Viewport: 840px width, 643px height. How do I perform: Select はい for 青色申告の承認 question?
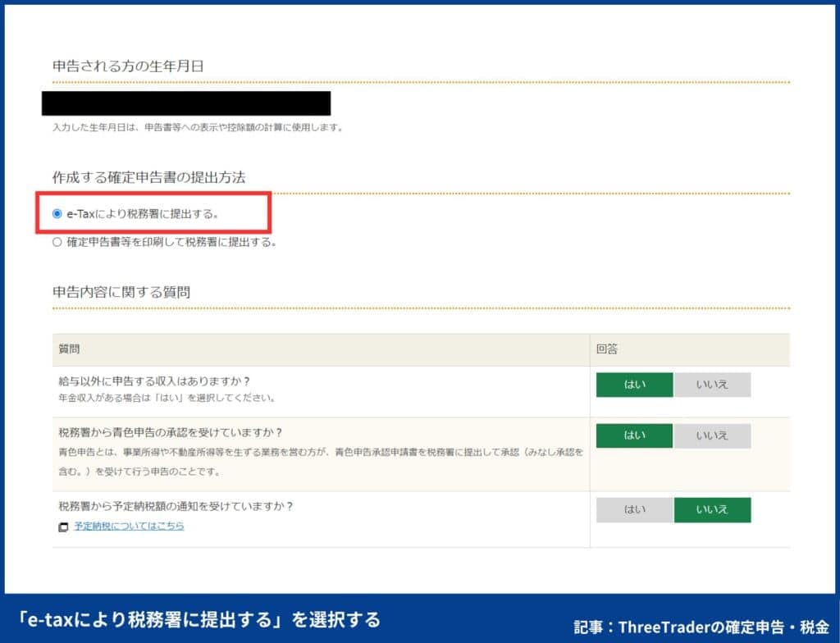click(634, 436)
